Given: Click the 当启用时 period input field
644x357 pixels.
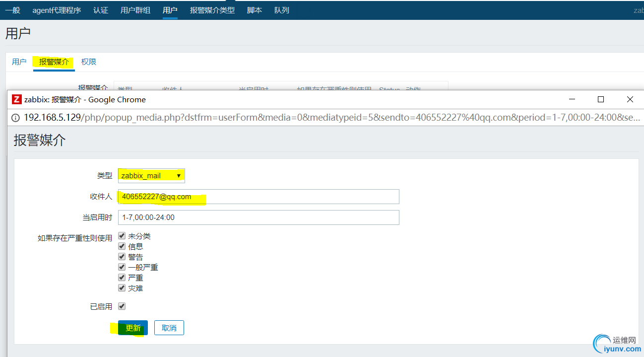Looking at the screenshot, I should [x=258, y=217].
